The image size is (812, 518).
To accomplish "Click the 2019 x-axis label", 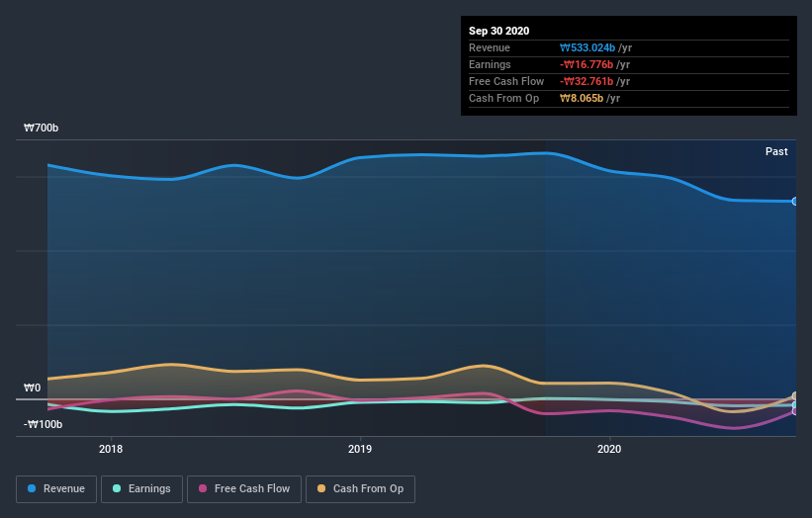I will pyautogui.click(x=360, y=449).
